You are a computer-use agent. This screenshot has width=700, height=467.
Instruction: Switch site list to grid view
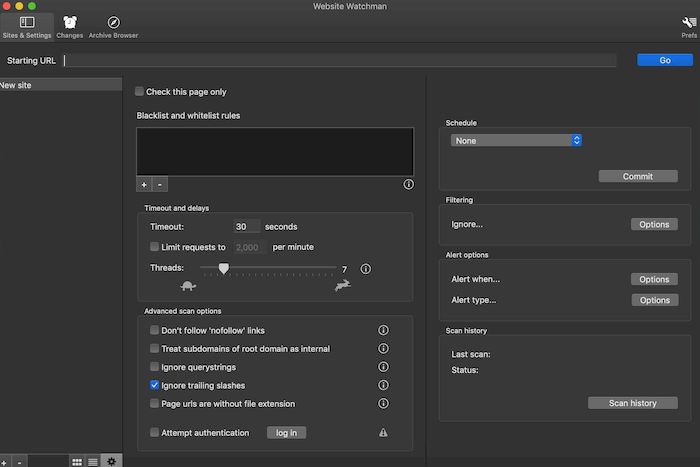77,461
